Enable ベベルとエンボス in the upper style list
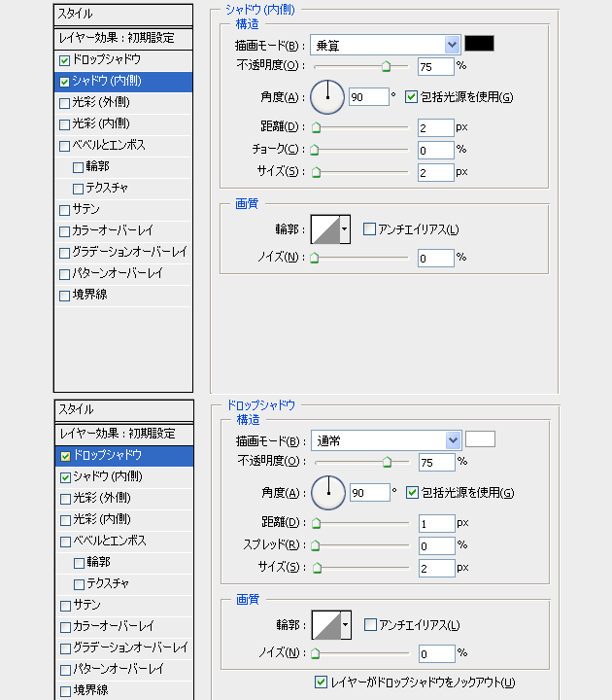 tap(65, 146)
